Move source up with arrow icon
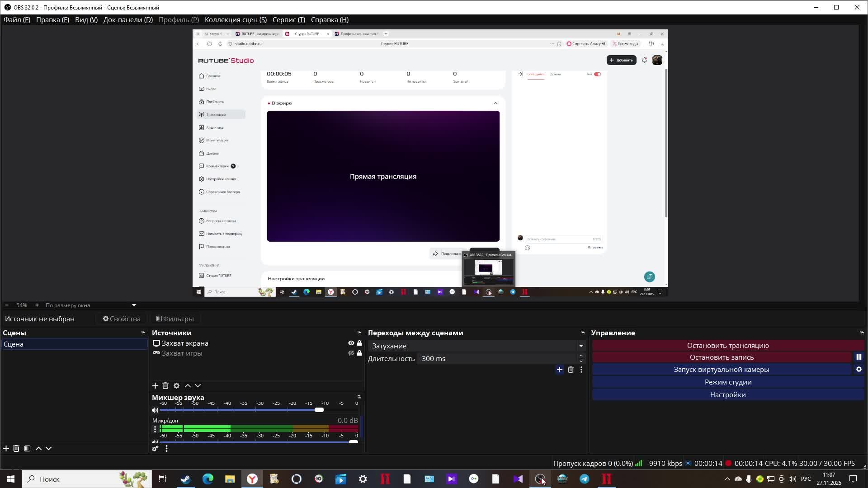The image size is (868, 488). 188,385
